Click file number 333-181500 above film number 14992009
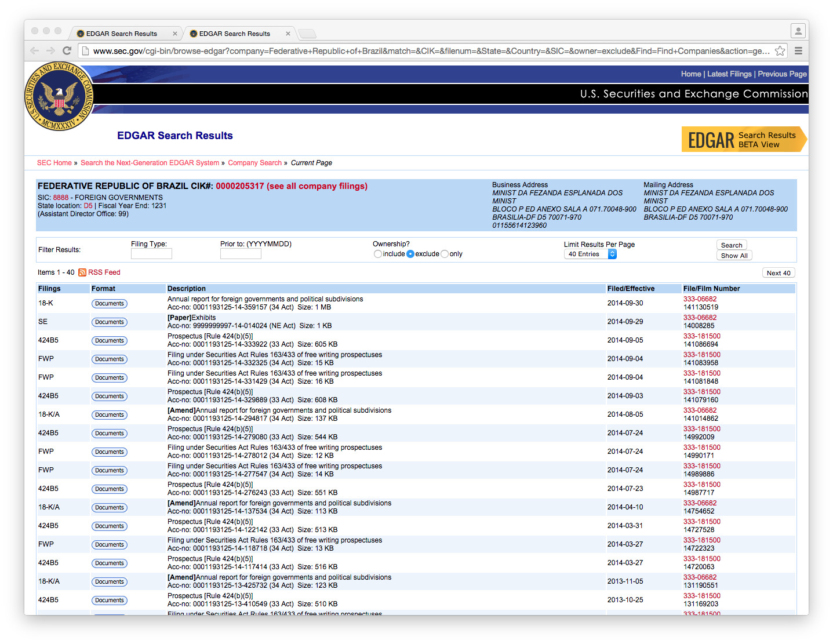 click(x=701, y=429)
